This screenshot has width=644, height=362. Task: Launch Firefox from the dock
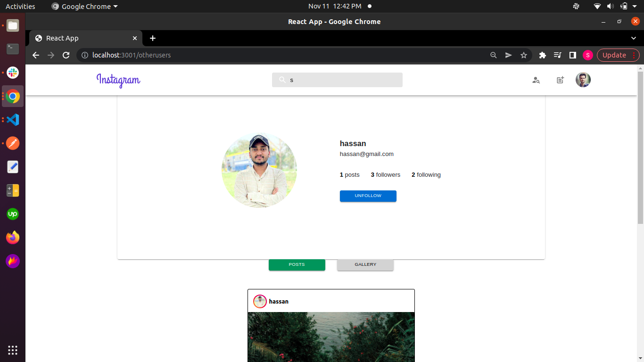coord(12,238)
